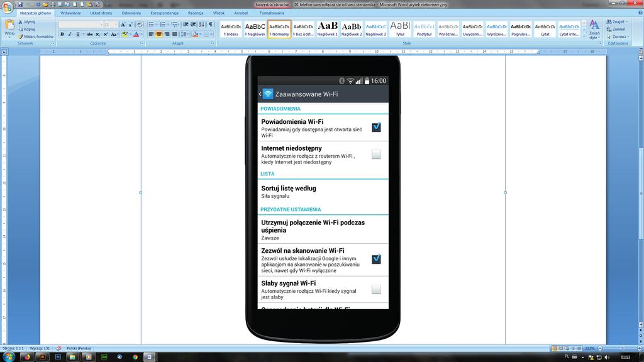Screen dimensions: 644x362
Task: Justify text alignment icon
Action: pyautogui.click(x=174, y=34)
